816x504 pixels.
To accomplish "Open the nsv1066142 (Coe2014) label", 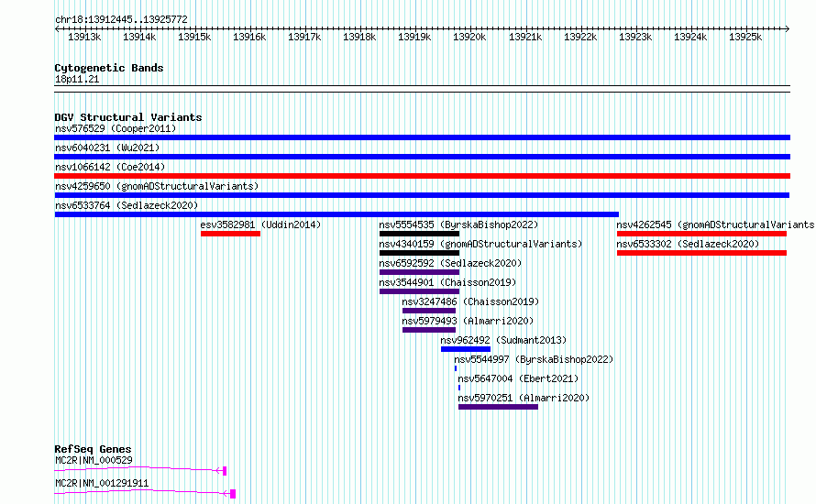I will coord(110,167).
